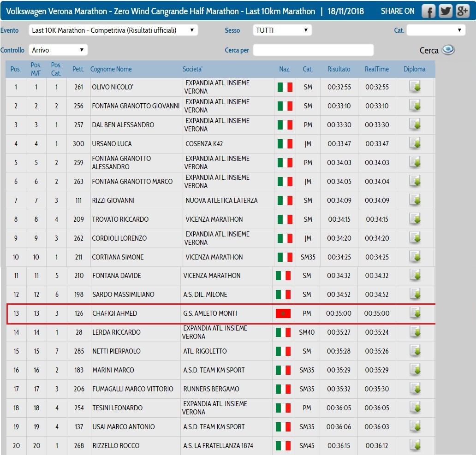The image size is (476, 455).
Task: Download diploma for DAL BEN ALESSANDRO
Action: (415, 124)
